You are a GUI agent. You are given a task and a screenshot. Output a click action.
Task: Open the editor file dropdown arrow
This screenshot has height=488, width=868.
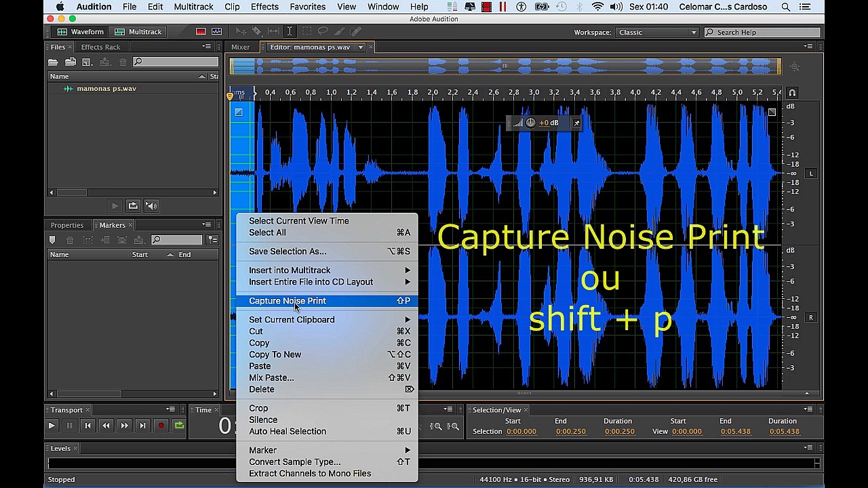(361, 47)
